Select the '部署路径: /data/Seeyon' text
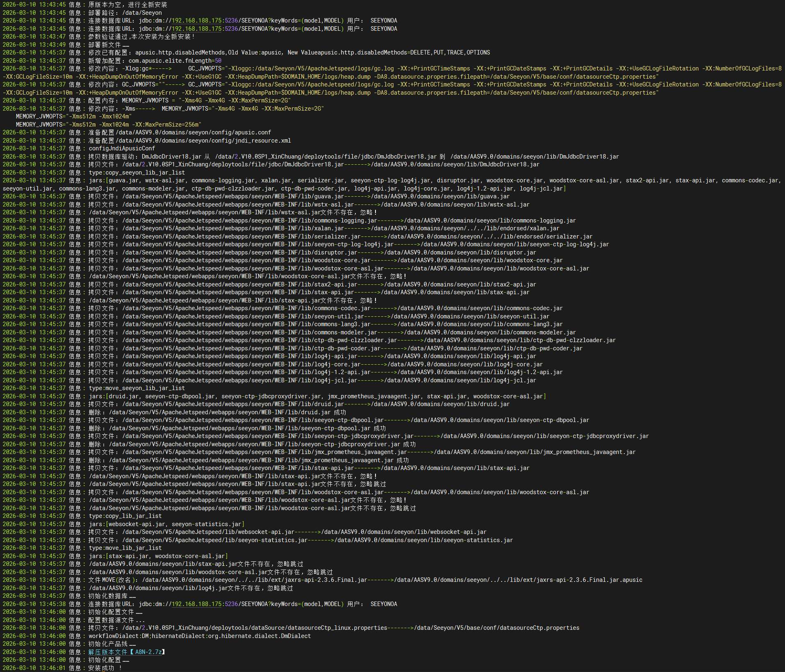This screenshot has width=785, height=672. point(125,13)
